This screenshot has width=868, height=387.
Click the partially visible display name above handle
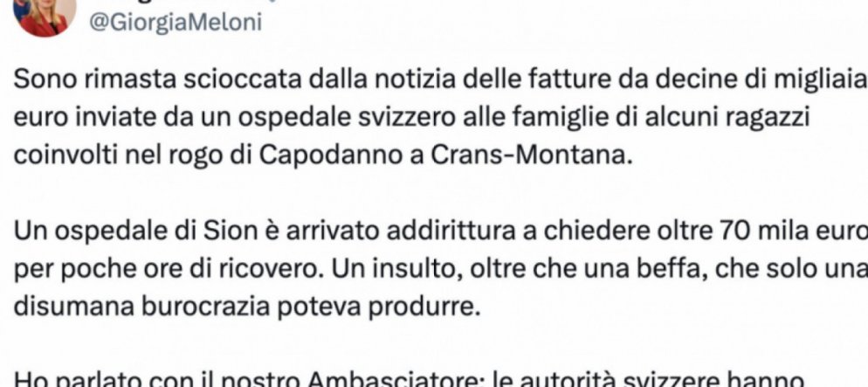tap(166, 3)
